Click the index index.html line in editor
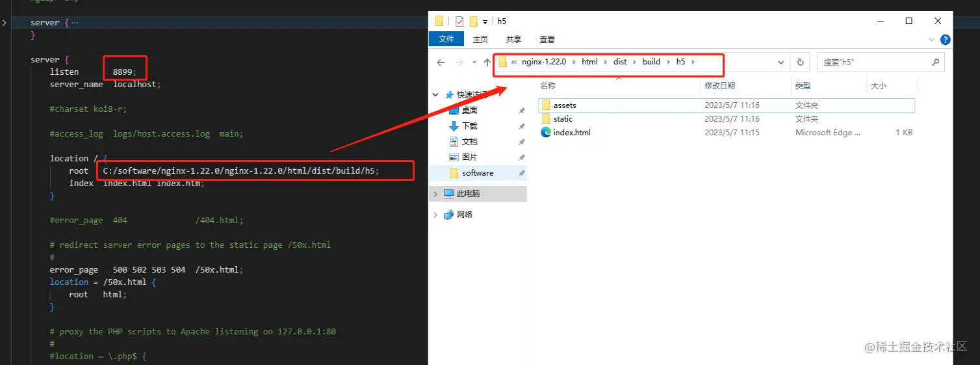The image size is (980, 365). (x=136, y=183)
